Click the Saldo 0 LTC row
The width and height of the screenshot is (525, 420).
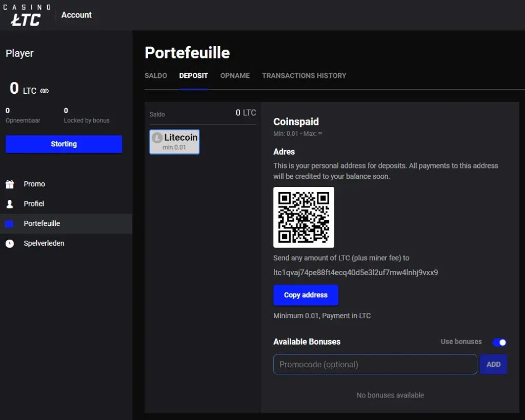203,113
